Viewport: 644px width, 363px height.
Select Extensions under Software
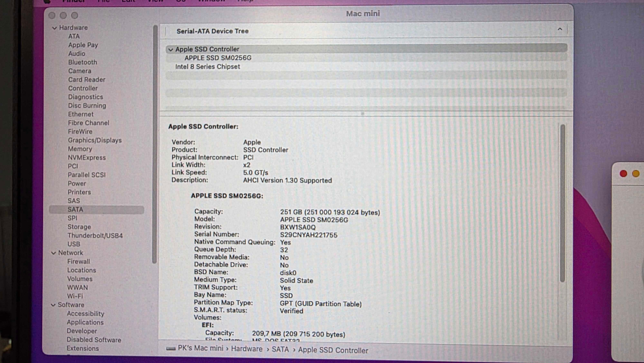[82, 348]
